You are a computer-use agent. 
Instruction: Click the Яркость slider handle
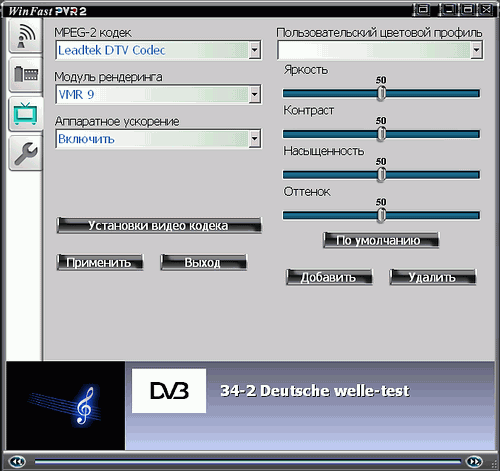click(381, 93)
